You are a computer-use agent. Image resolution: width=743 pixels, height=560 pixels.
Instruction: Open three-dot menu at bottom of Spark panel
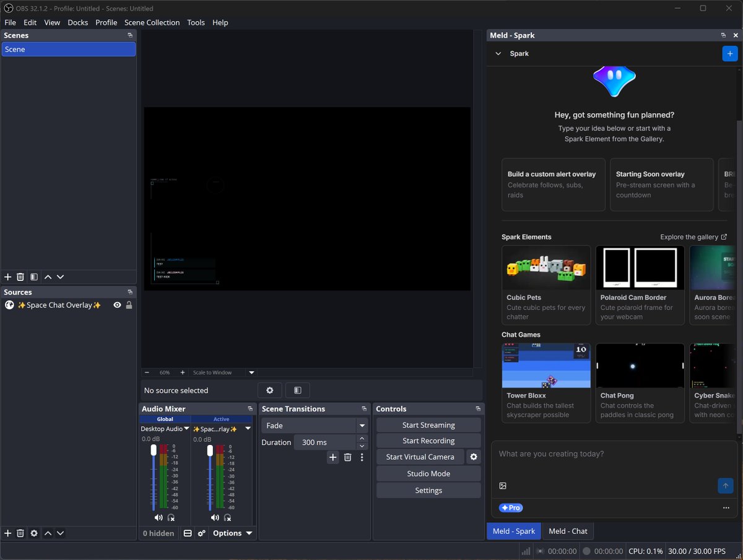[x=726, y=508]
